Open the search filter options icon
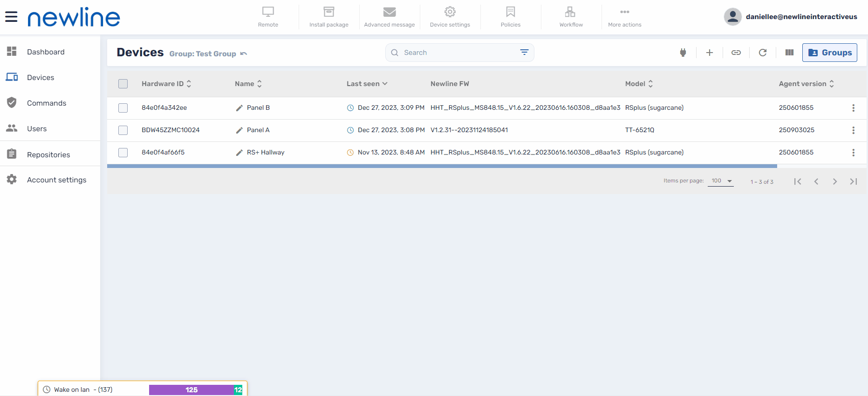Image resolution: width=868 pixels, height=396 pixels. (524, 53)
